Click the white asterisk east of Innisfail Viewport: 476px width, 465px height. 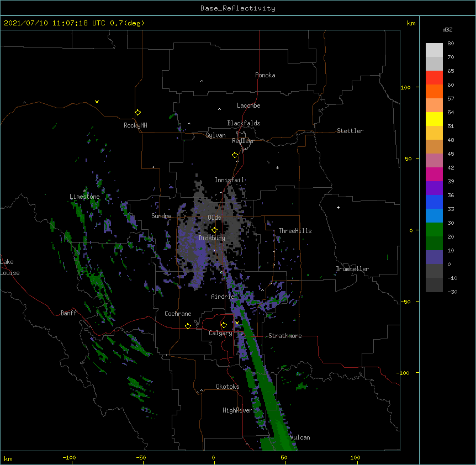point(277,167)
